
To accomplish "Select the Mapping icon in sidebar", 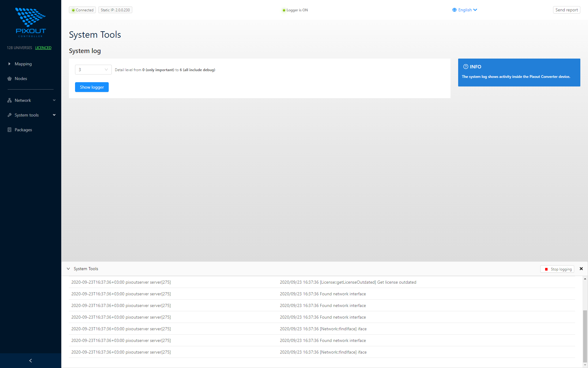I will click(9, 64).
